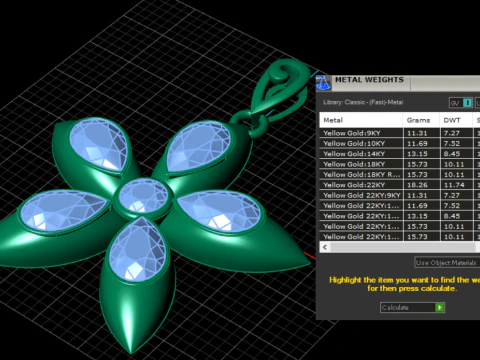480x360 pixels.
Task: Click 7.52 DWT in Yellow Gold:10KY row
Action: click(456, 143)
